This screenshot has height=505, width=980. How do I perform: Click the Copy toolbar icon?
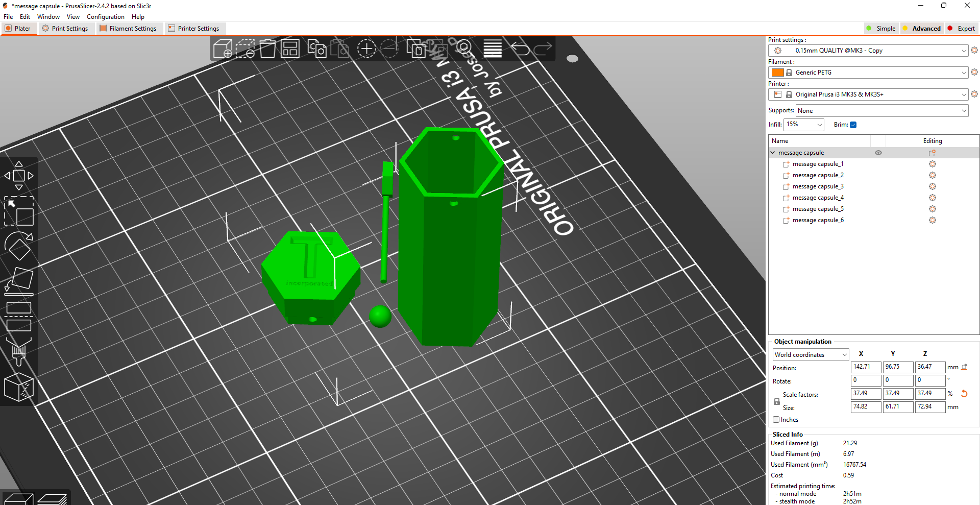[317, 49]
